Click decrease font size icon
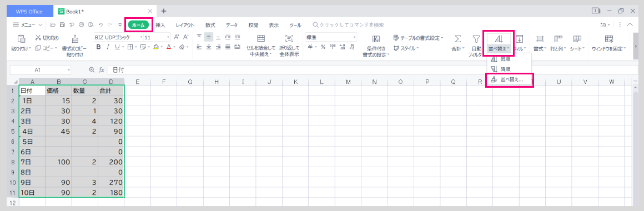This screenshot has height=211, width=644. click(185, 37)
